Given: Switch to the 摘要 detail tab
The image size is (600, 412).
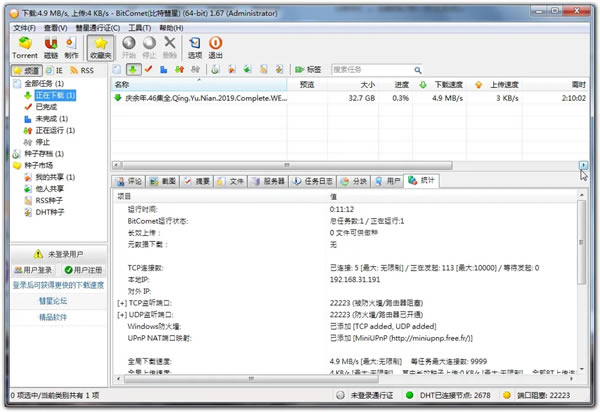Looking at the screenshot, I should coord(197,181).
